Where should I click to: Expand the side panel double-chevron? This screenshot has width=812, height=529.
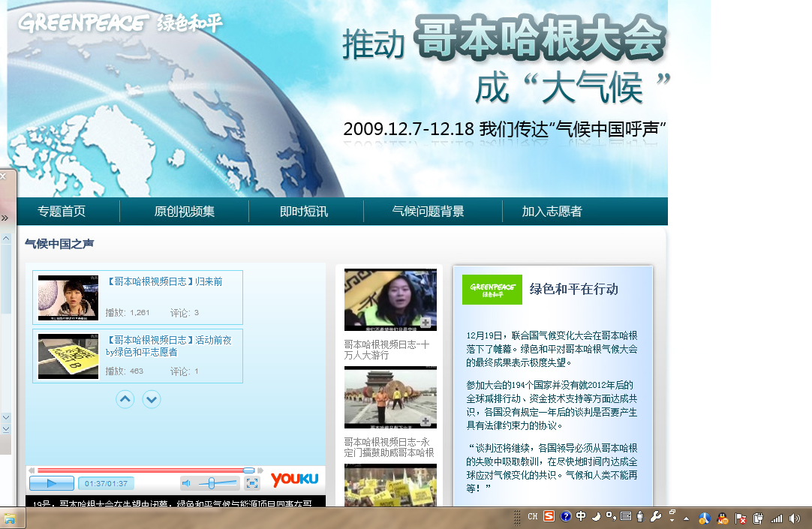5,218
